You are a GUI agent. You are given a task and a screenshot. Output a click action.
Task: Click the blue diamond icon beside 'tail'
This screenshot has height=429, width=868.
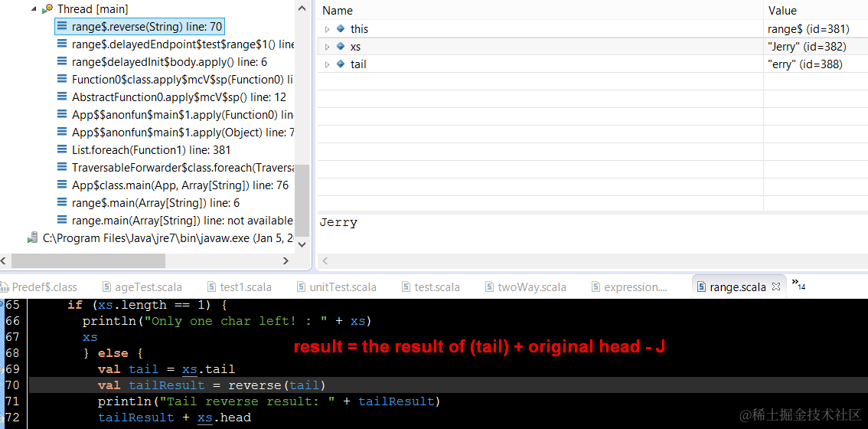pos(341,65)
